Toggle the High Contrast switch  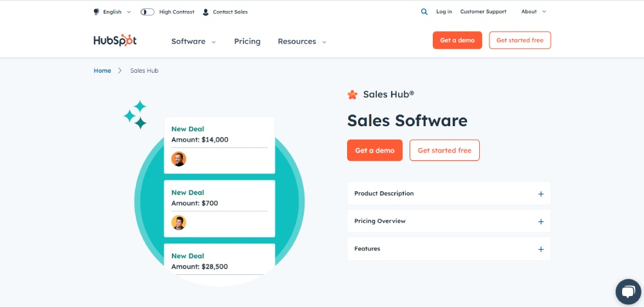(147, 12)
